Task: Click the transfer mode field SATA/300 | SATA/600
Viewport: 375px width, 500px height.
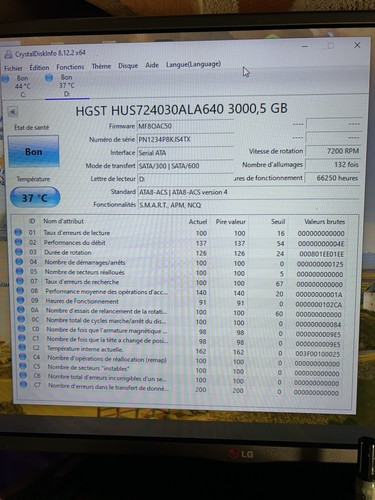Action: pyautogui.click(x=185, y=166)
